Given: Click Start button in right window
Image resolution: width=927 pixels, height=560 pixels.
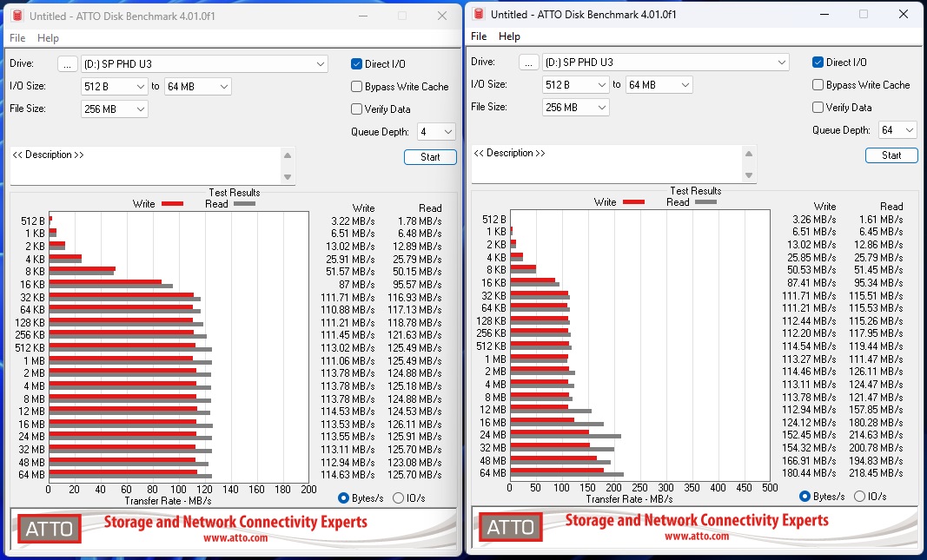Looking at the screenshot, I should 891,155.
